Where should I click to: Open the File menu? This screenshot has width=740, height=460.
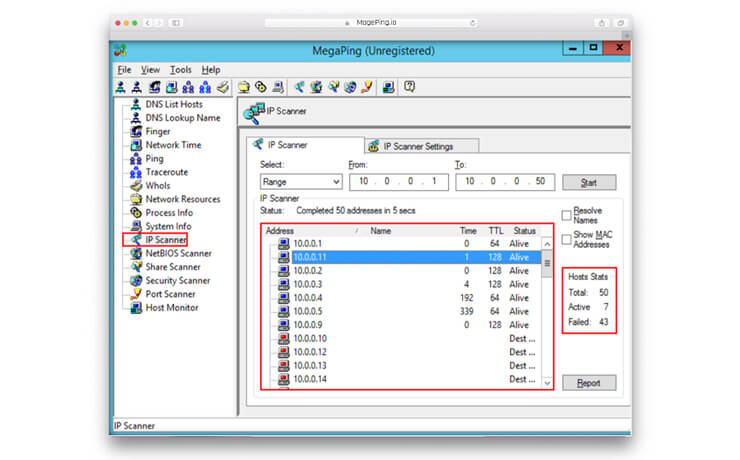tap(124, 70)
